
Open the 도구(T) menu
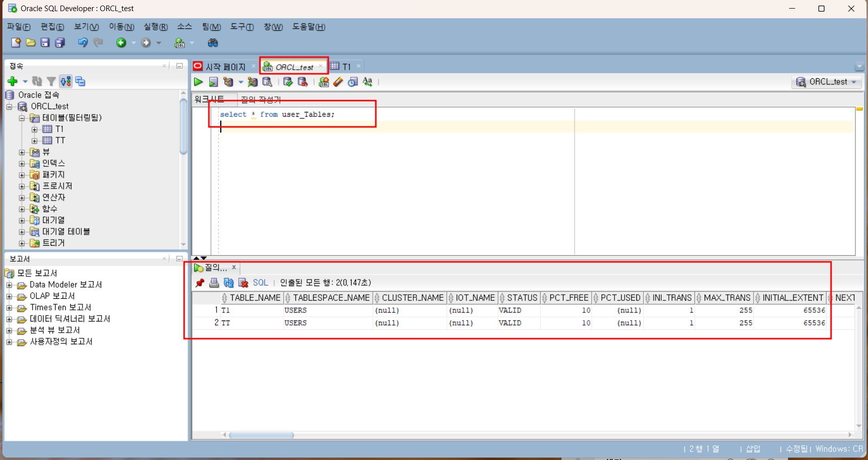pos(242,27)
